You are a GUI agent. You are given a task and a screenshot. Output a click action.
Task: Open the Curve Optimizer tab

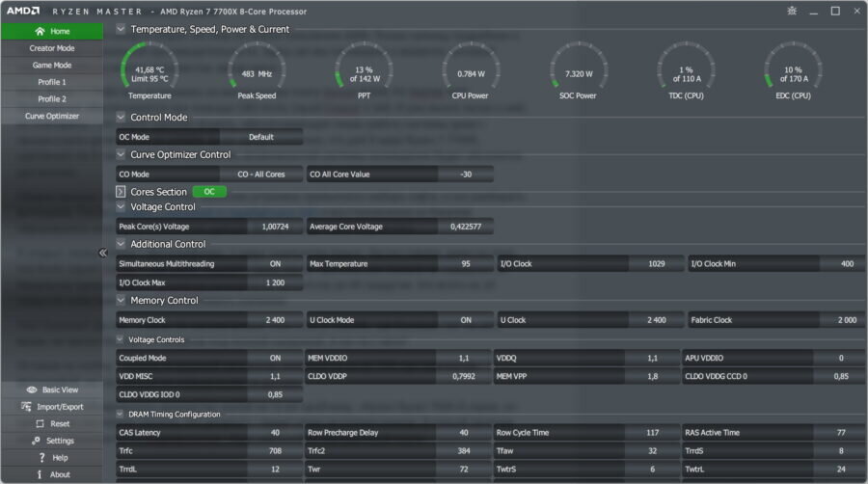click(x=51, y=116)
